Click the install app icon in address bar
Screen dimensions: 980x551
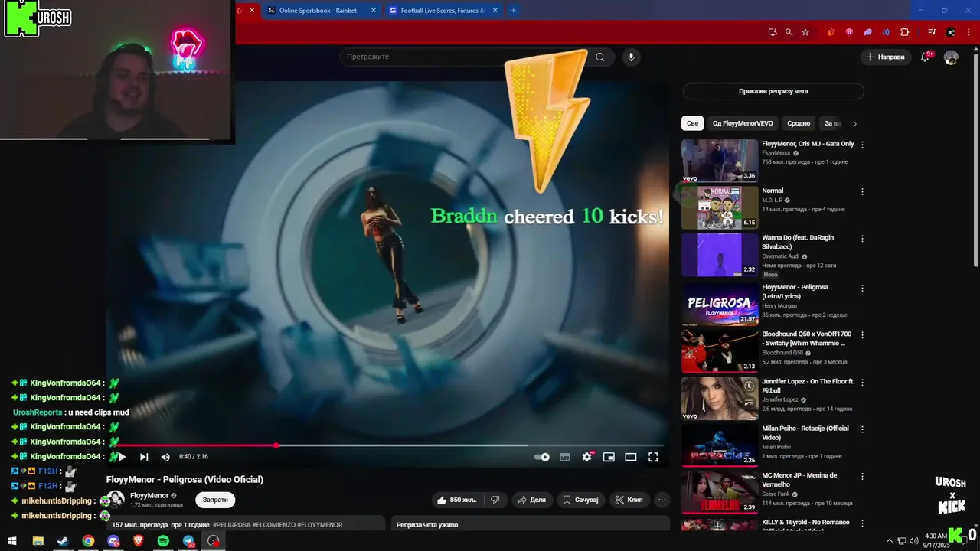[773, 32]
